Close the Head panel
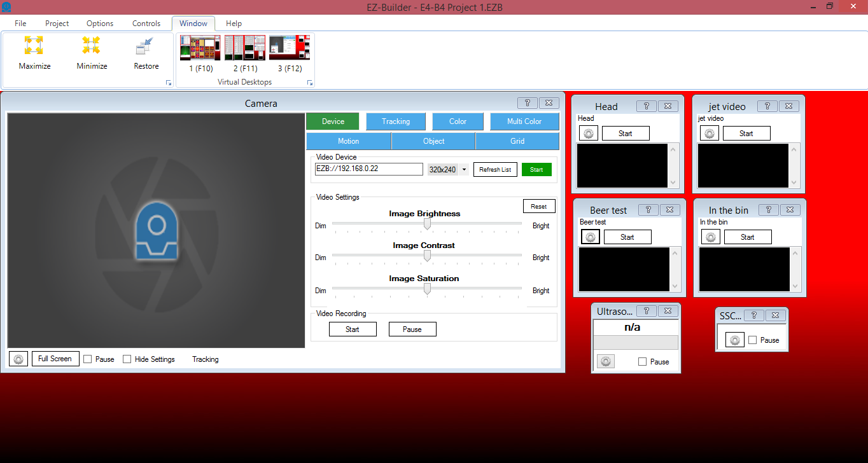The image size is (868, 463). pyautogui.click(x=667, y=106)
